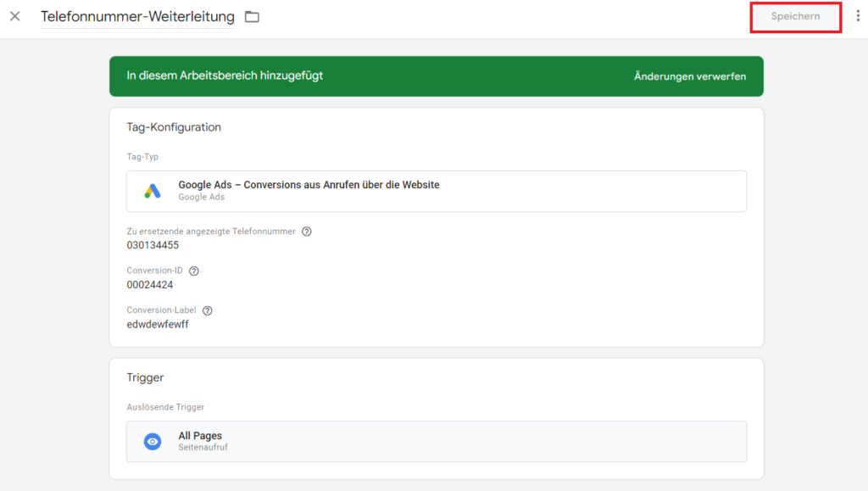
Task: Click the Trigger section heading
Action: coord(145,377)
